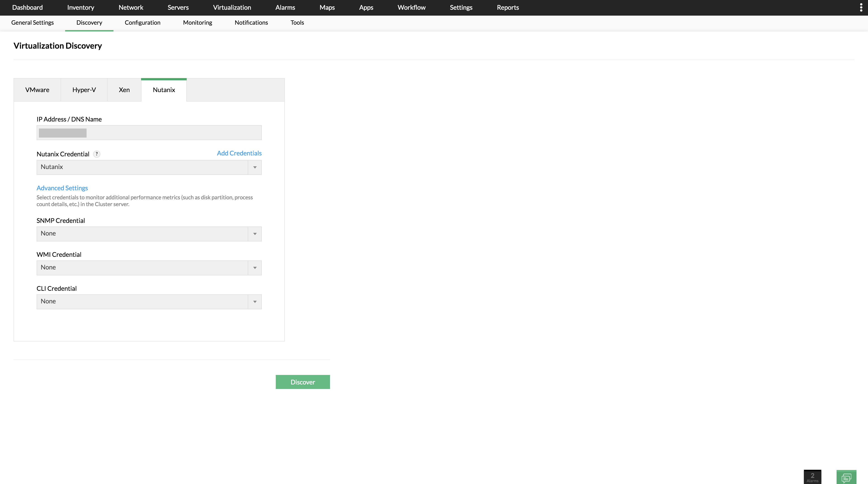Image resolution: width=868 pixels, height=484 pixels.
Task: Toggle the Advanced Settings link
Action: (x=62, y=188)
